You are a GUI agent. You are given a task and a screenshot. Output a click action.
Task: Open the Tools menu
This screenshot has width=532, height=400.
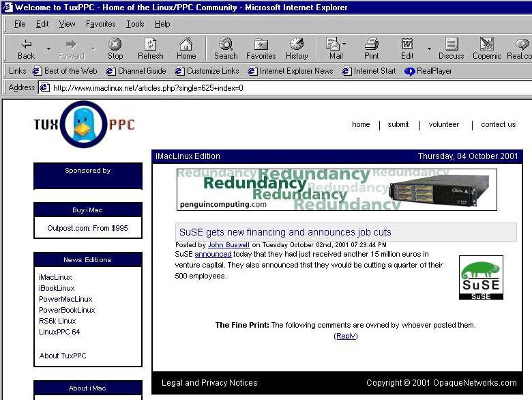pos(135,24)
